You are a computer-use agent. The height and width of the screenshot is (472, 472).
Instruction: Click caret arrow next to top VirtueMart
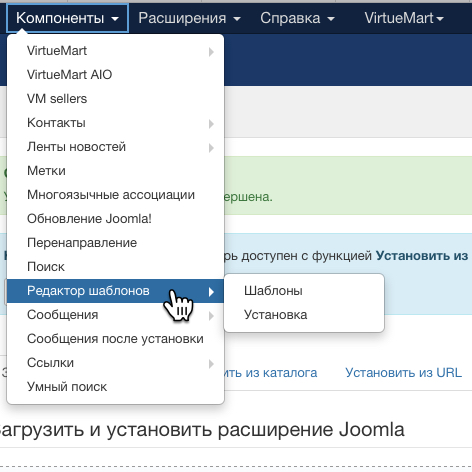440,19
